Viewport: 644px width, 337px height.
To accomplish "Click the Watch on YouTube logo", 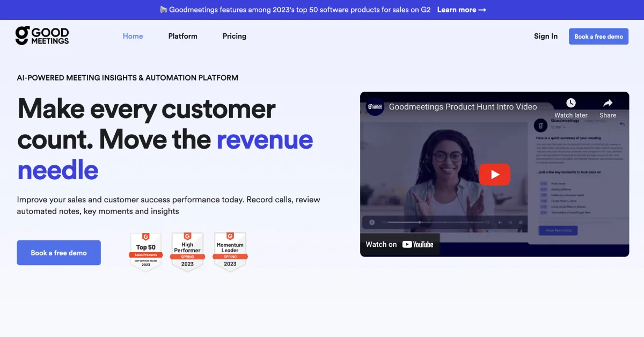I will [418, 245].
